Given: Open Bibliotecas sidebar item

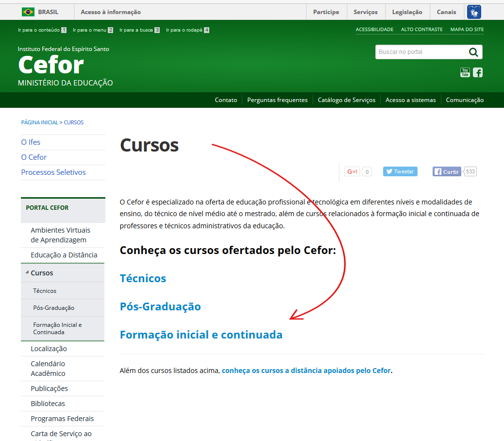Looking at the screenshot, I should (x=48, y=404).
